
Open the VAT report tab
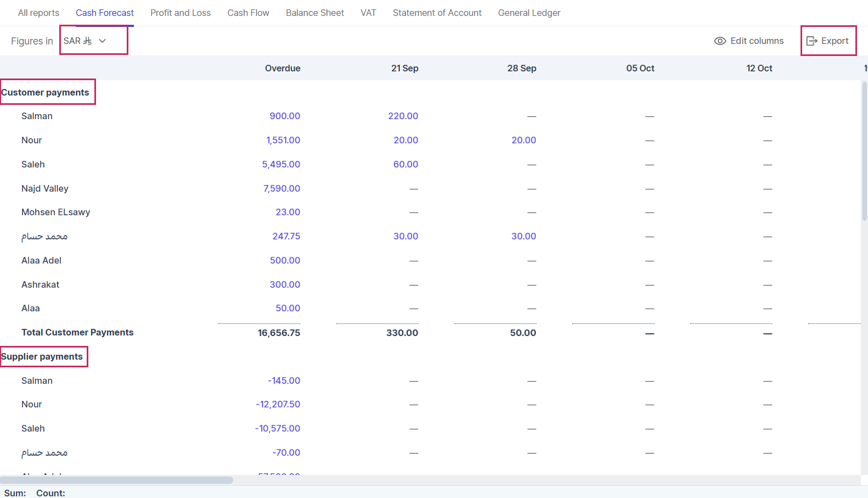[368, 13]
